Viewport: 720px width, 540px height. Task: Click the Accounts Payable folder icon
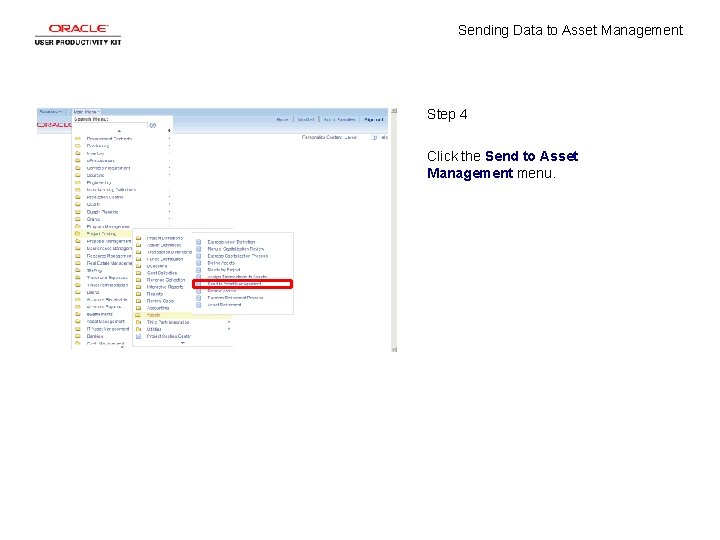coord(78,307)
